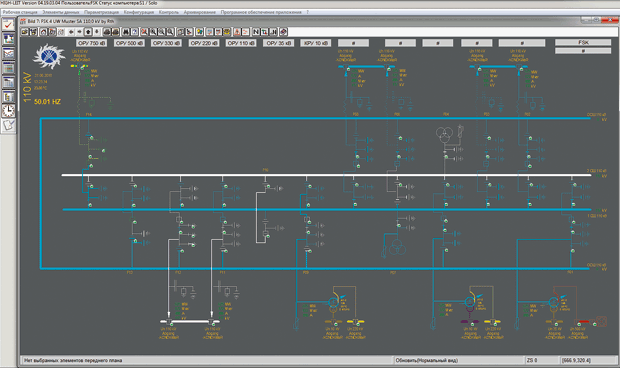Click the 50.01 HZ frequency value
Screen dimensions: 620x368
tap(47, 102)
